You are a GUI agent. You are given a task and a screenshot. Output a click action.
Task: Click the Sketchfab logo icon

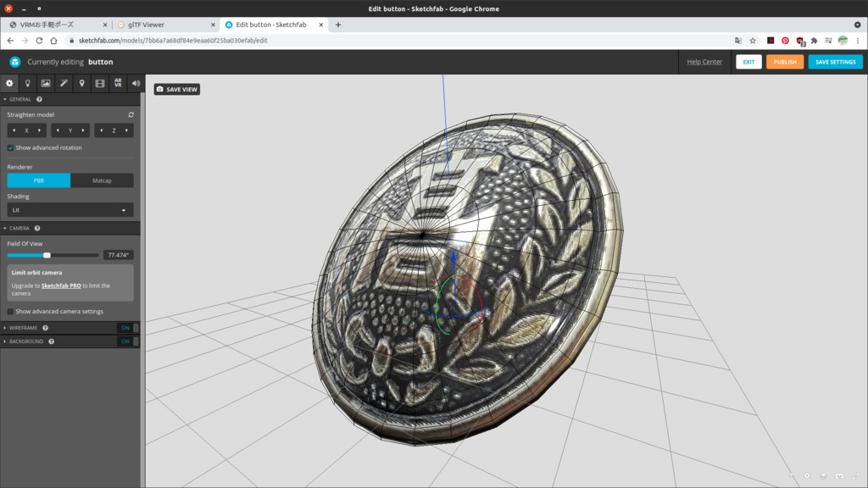[15, 62]
